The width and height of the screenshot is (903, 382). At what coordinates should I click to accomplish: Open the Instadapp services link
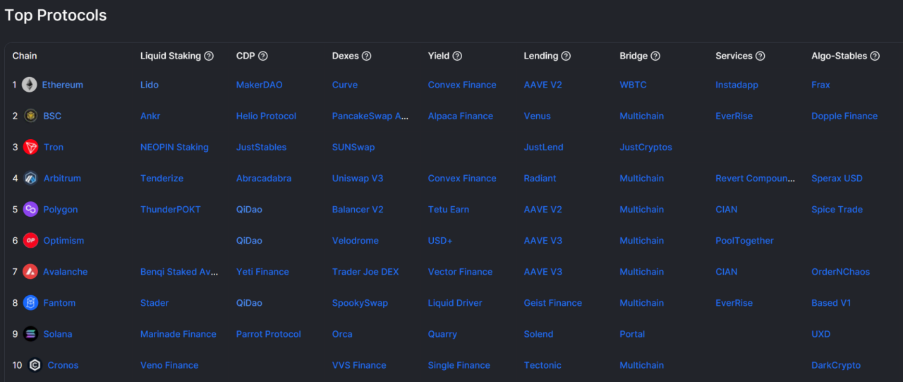pyautogui.click(x=737, y=85)
